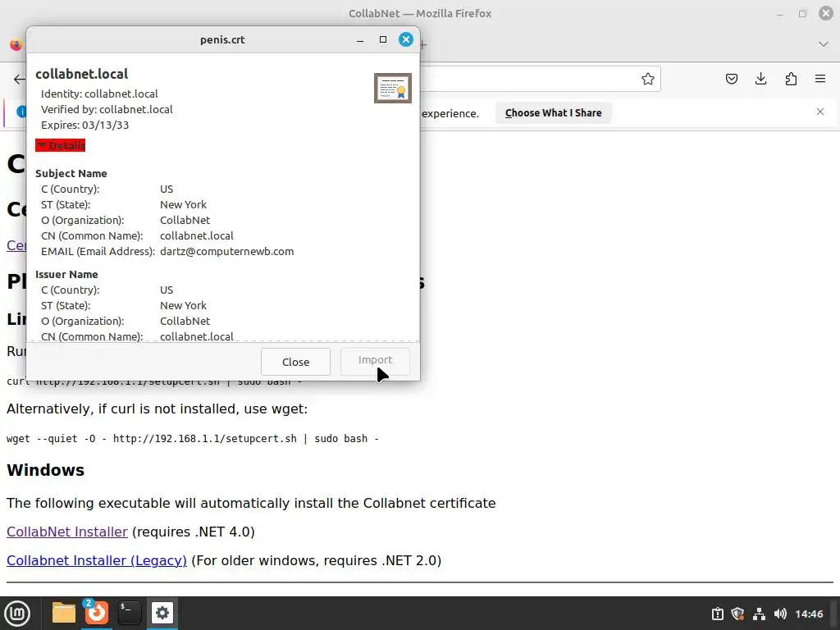Open the network connections tray icon
Viewport: 840px width, 630px height.
click(x=759, y=614)
